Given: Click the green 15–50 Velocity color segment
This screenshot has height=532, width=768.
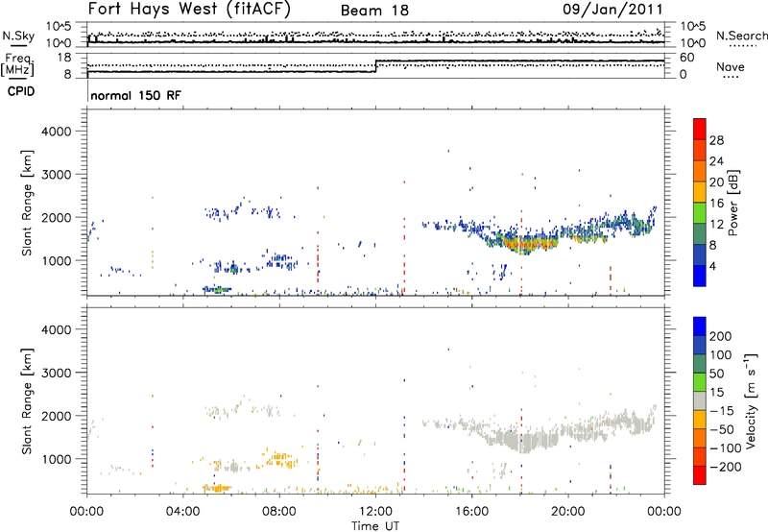Looking at the screenshot, I should (700, 381).
